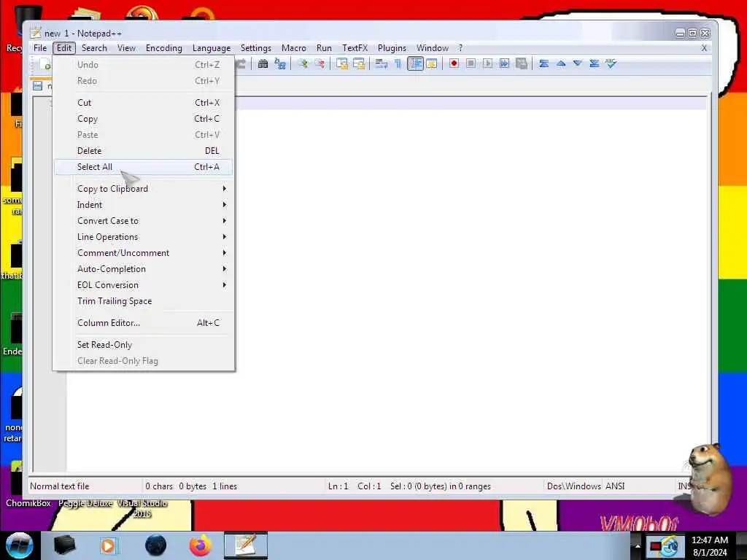Expand the Auto-Completion submenu
Viewport: 747px width, 560px height.
[144, 269]
